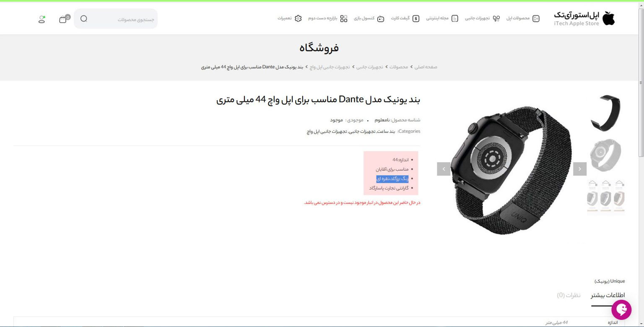Open the watch band category link (بند ساعت)
644x327 pixels.
pos(387,131)
